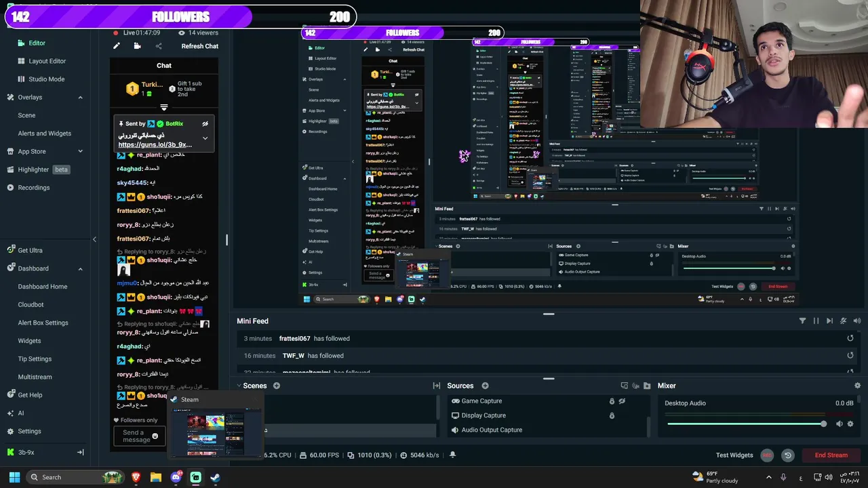Open Get Ultra in sidebar
This screenshot has width=868, height=488.
click(30, 250)
